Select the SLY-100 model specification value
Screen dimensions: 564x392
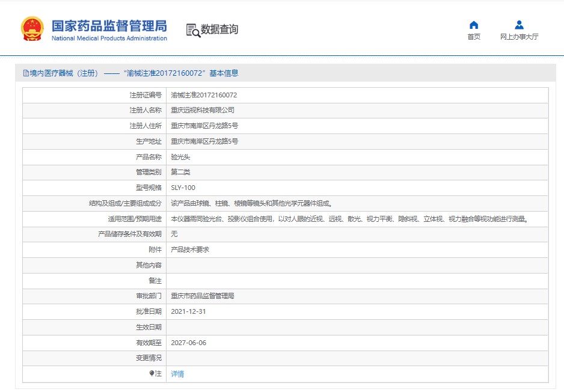click(x=183, y=188)
